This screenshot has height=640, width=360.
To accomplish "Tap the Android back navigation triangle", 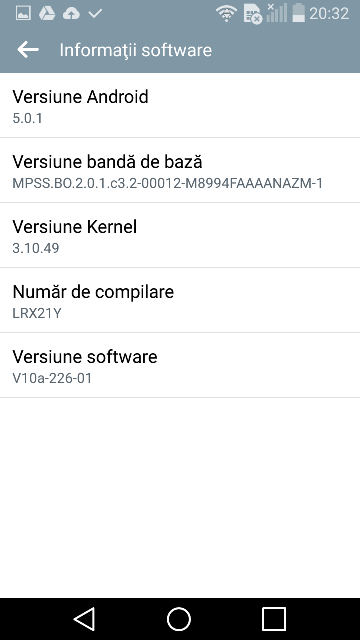I will click(84, 619).
